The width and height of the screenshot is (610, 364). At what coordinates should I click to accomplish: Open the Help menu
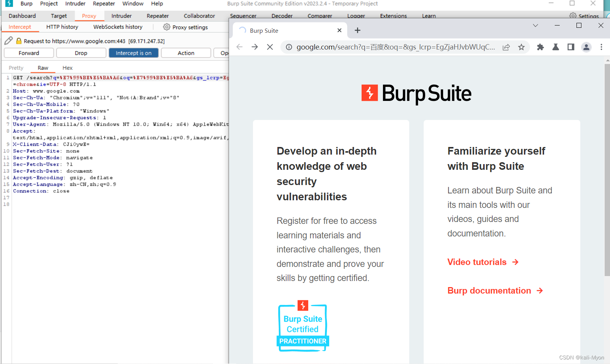[157, 3]
